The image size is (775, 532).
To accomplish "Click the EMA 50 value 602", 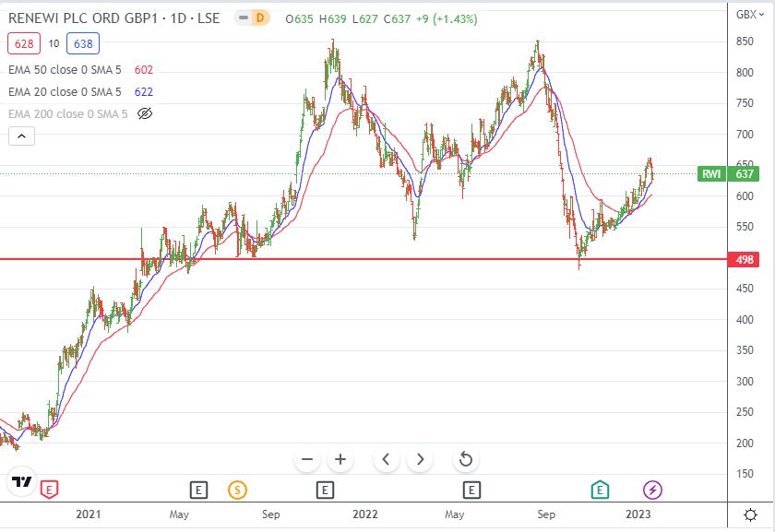I will tap(144, 70).
